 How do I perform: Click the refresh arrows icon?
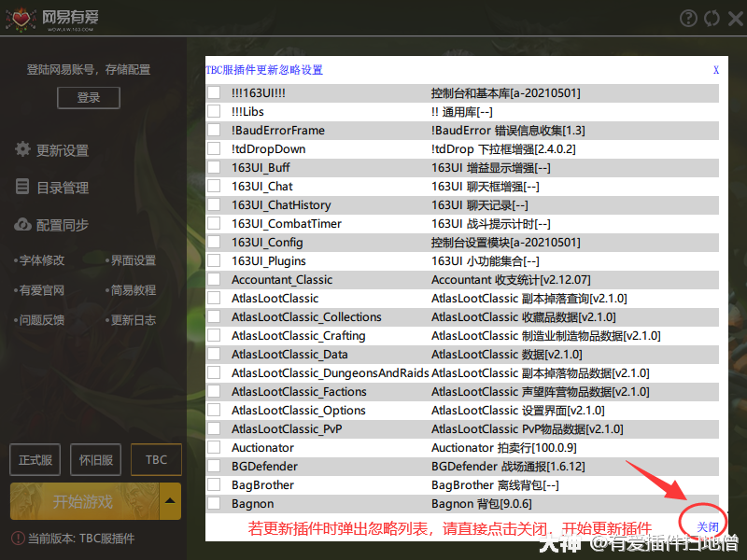pos(712,18)
